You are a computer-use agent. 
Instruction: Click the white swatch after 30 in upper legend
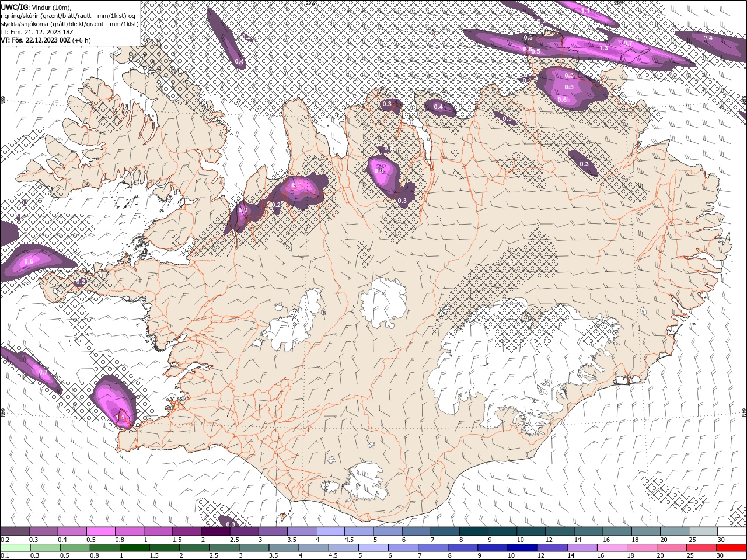pos(732,531)
